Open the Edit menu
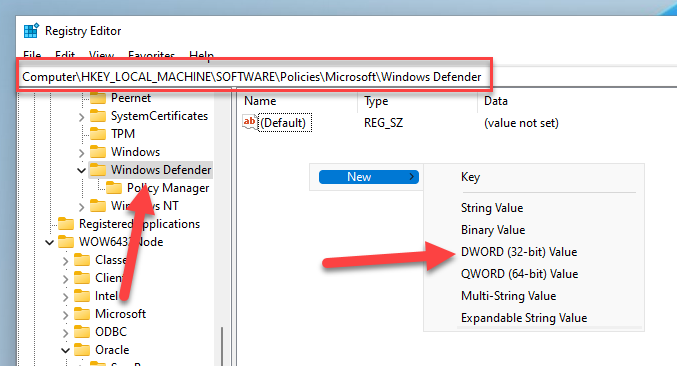The image size is (677, 366). (x=65, y=56)
